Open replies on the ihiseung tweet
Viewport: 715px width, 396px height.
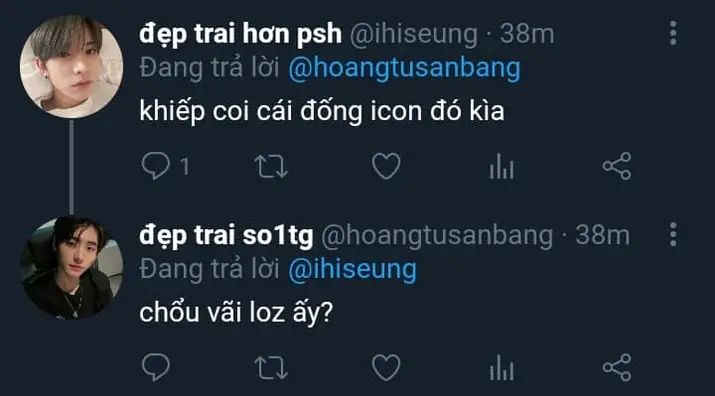156,166
